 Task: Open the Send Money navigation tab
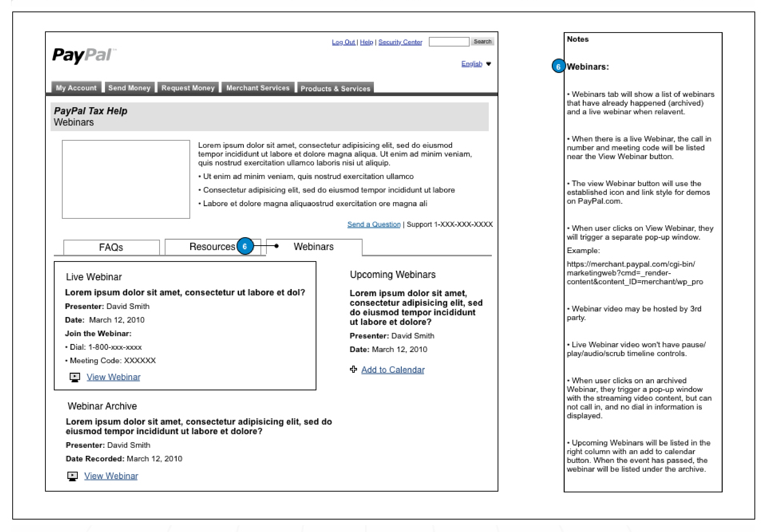[129, 88]
